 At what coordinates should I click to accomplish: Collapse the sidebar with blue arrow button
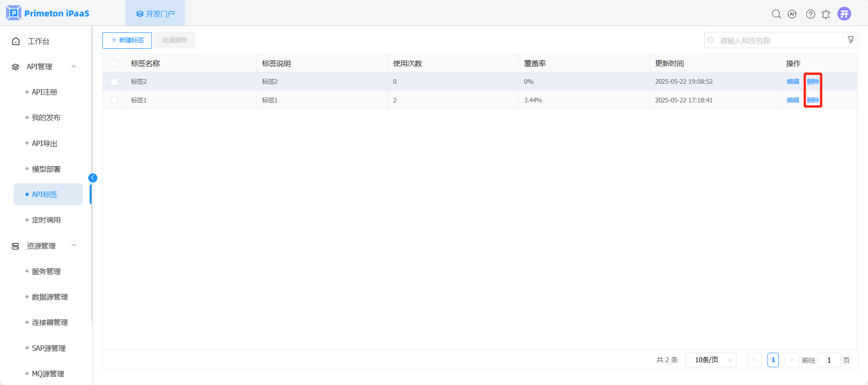[x=93, y=178]
